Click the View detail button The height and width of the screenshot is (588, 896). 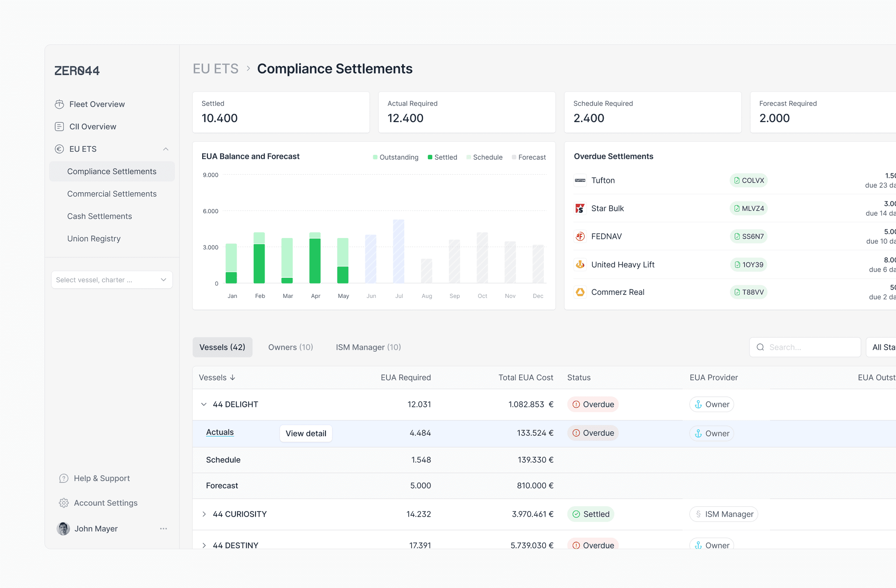tap(306, 433)
